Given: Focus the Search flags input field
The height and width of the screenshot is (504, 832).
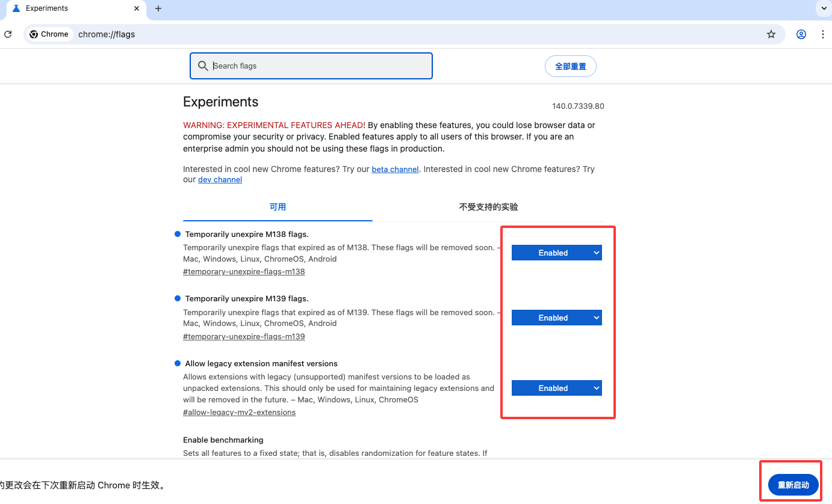Looking at the screenshot, I should [319, 66].
